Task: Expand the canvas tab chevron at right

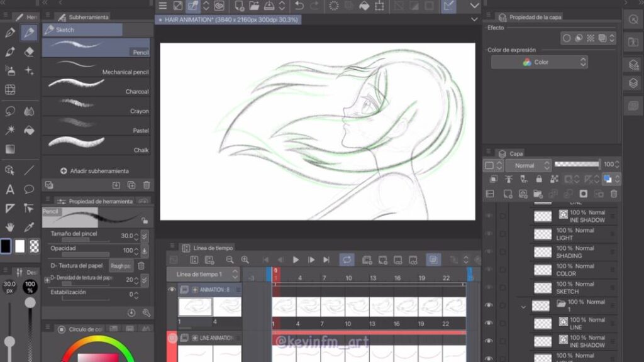Action: point(474,19)
